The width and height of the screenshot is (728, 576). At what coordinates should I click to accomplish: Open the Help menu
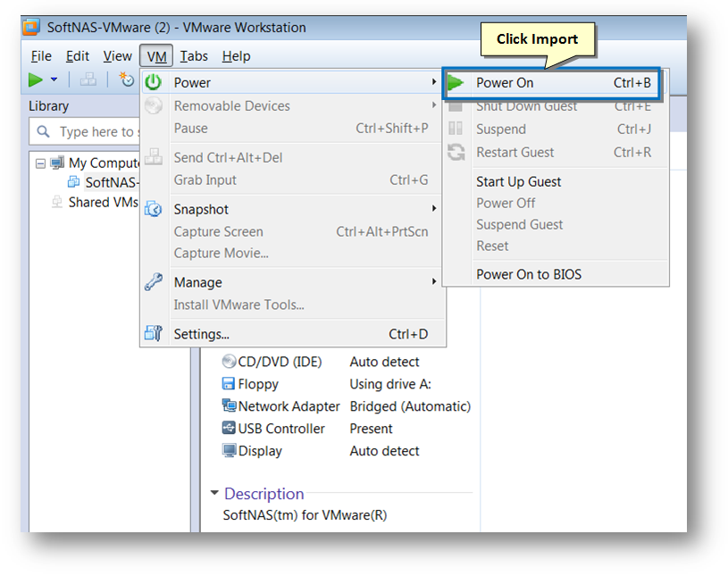pyautogui.click(x=236, y=56)
